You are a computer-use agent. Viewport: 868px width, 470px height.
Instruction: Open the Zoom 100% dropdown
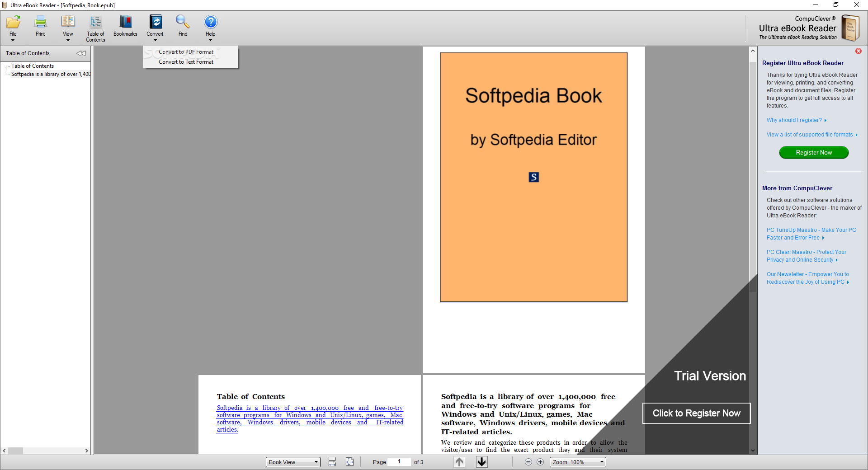(578, 462)
